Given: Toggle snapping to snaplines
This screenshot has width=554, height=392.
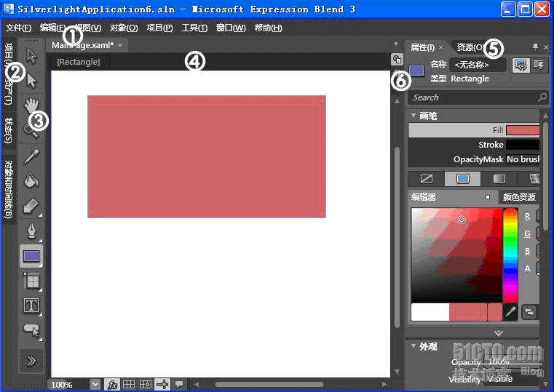Looking at the screenshot, I should 162,384.
